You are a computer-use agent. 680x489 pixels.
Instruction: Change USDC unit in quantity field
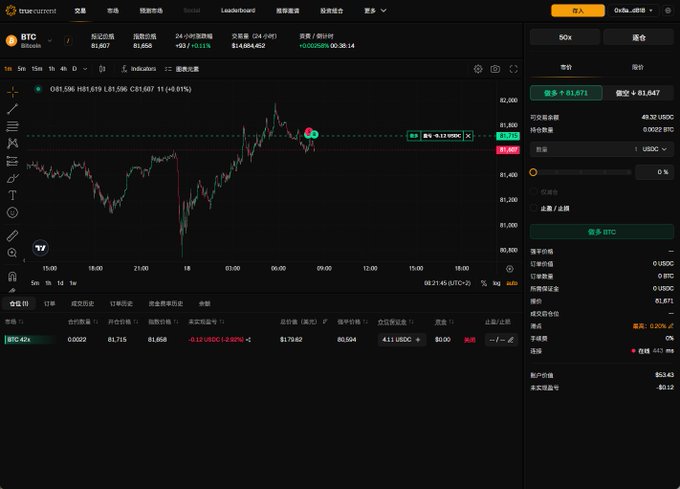pos(654,149)
